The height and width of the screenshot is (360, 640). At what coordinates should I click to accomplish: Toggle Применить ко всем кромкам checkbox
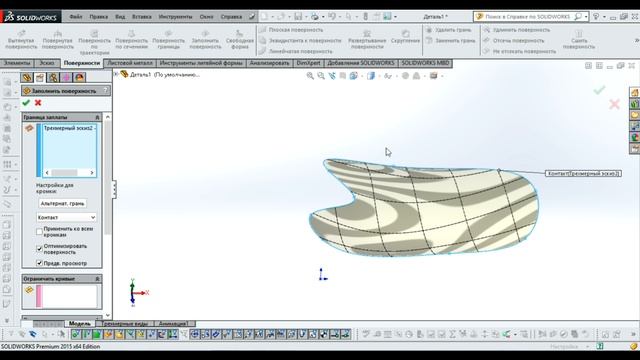(39, 232)
